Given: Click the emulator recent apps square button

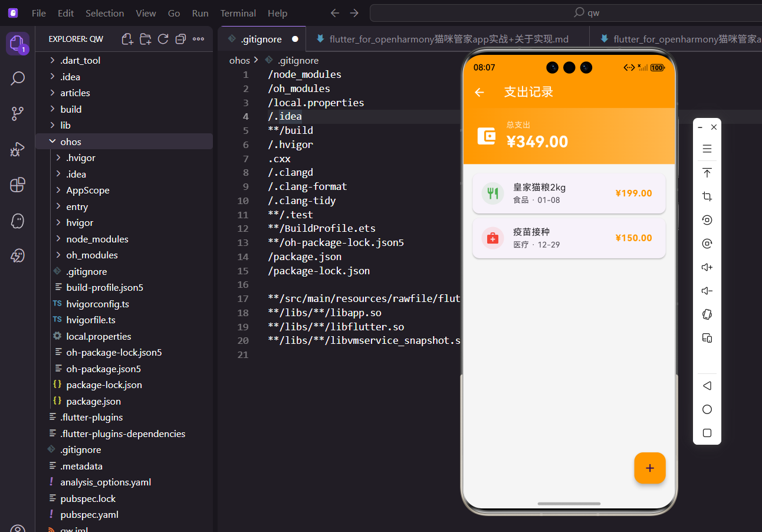Looking at the screenshot, I should point(707,433).
